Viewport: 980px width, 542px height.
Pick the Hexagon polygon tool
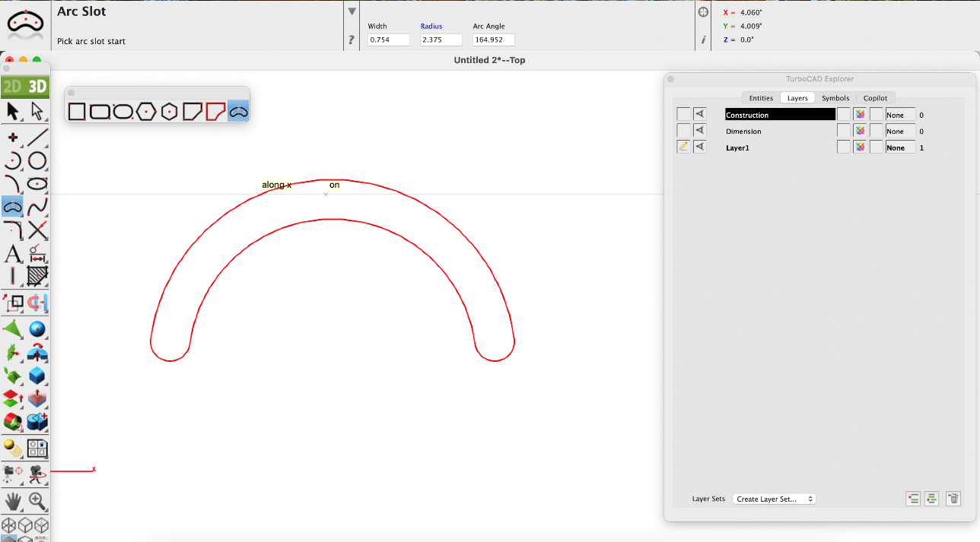(x=146, y=112)
